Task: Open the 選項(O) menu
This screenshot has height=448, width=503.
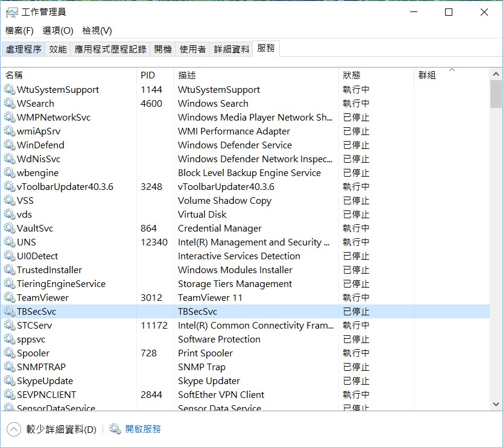Action: pos(58,31)
